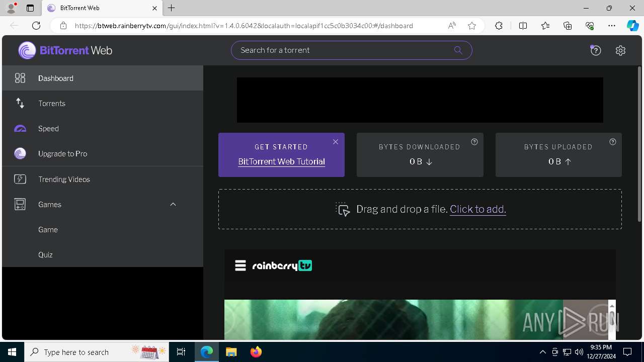Click the search magnifier icon

pyautogui.click(x=458, y=50)
